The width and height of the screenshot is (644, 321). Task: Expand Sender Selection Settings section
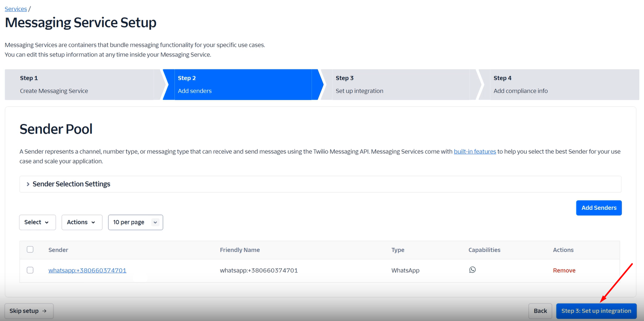pyautogui.click(x=320, y=184)
